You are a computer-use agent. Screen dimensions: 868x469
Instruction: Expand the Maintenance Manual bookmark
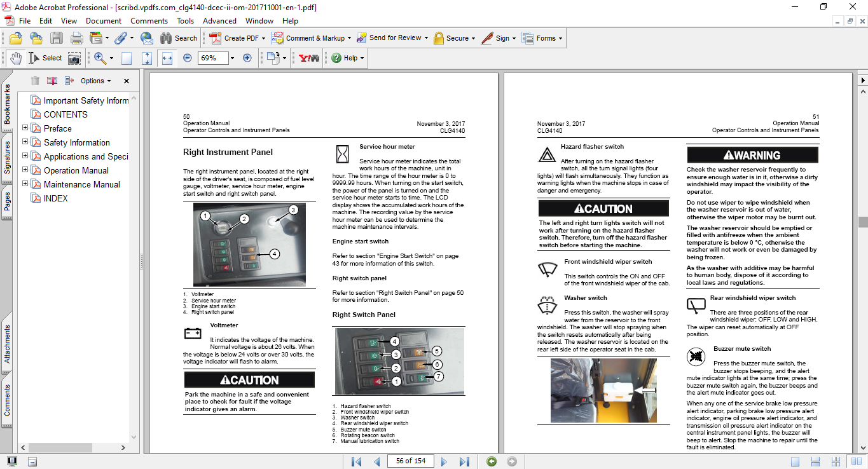(x=25, y=184)
